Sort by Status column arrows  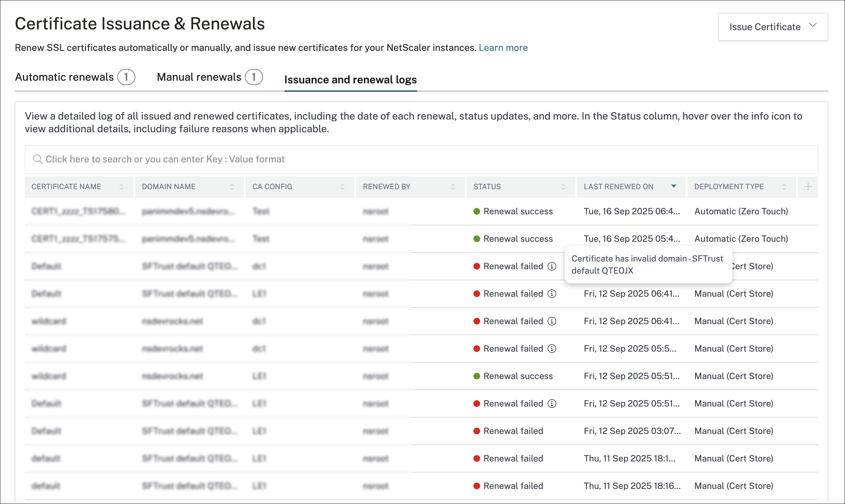click(563, 187)
